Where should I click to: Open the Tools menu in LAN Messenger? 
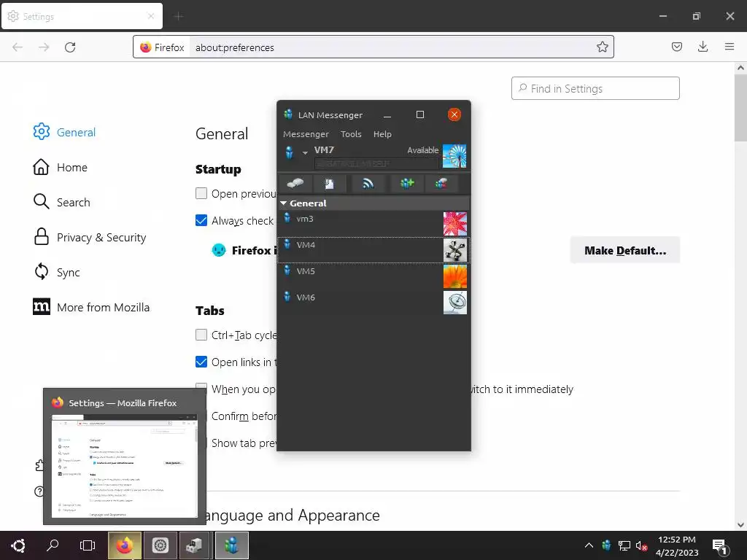click(351, 134)
